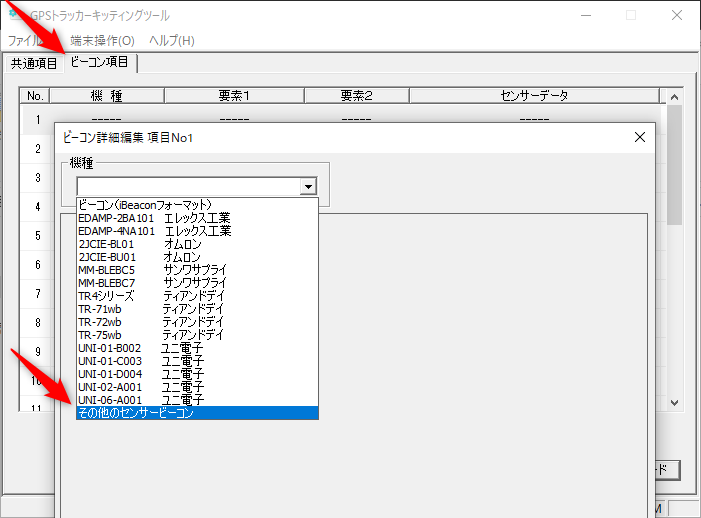Close the ビーコン詳細編集 dialog
The width and height of the screenshot is (701, 518).
(x=640, y=137)
